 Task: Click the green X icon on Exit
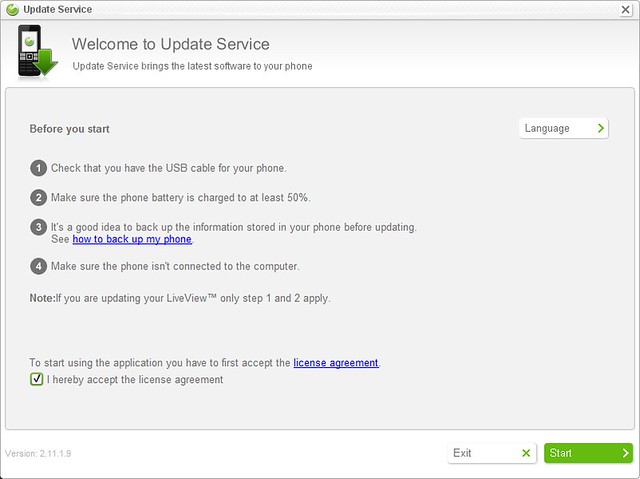[x=526, y=453]
